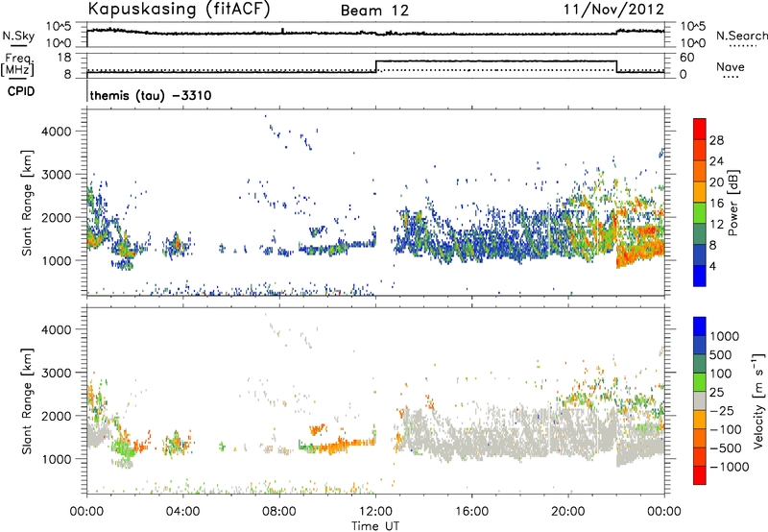Viewport: 768px width, 532px height.
Task: Click the Velocity [m s-1] colorbar label
Action: [x=758, y=400]
